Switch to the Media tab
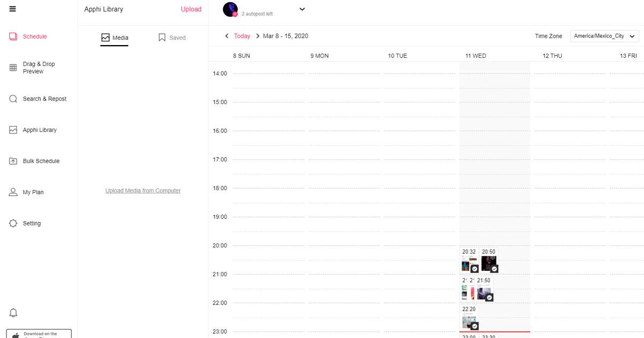 [114, 38]
